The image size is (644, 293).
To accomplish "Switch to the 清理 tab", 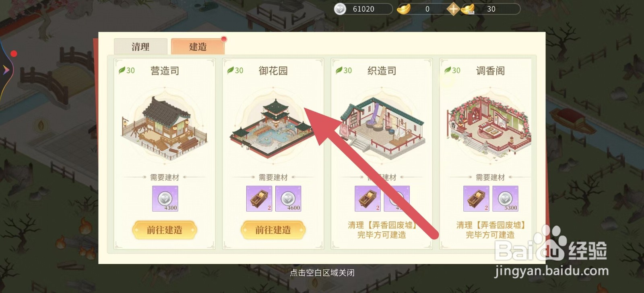I will 140,46.
